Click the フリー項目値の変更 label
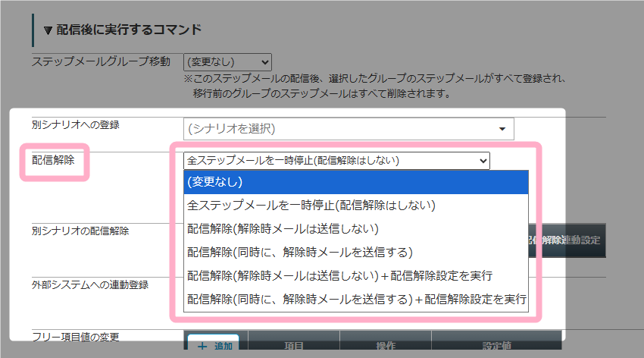Image resolution: width=644 pixels, height=358 pixels. 76,336
